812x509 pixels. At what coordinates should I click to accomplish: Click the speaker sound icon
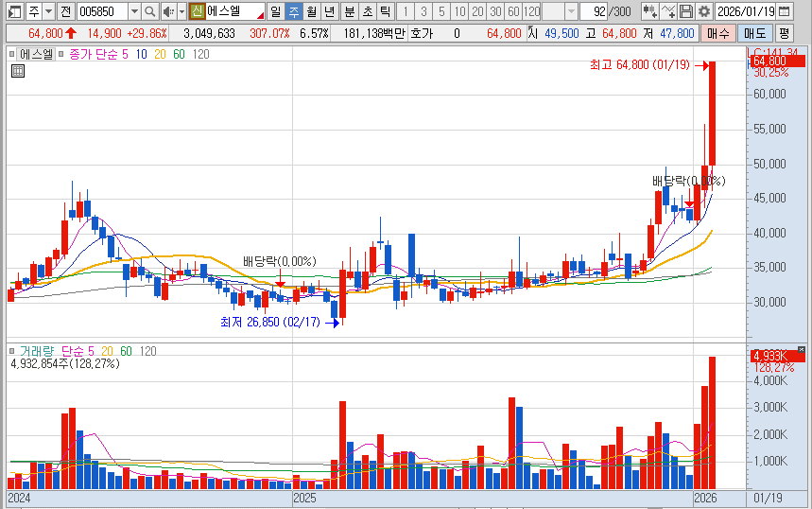coord(168,11)
